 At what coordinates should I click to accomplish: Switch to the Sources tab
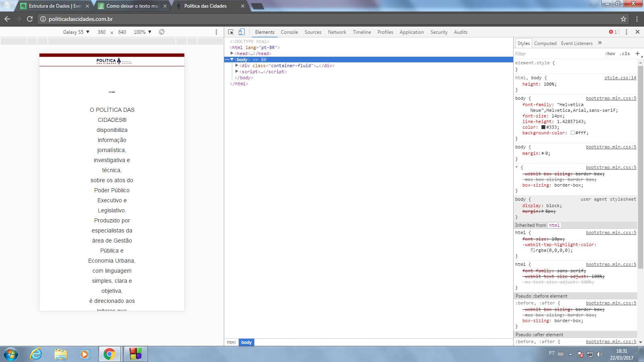[313, 32]
